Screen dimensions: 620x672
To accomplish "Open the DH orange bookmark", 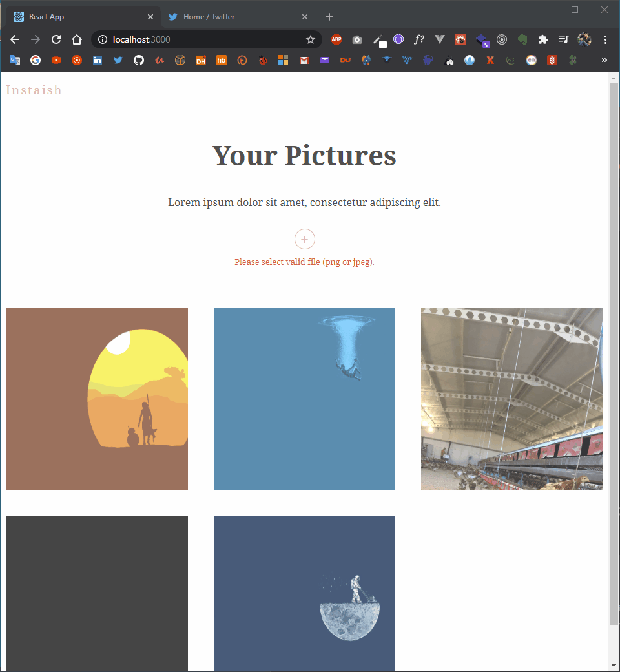I will [x=200, y=60].
